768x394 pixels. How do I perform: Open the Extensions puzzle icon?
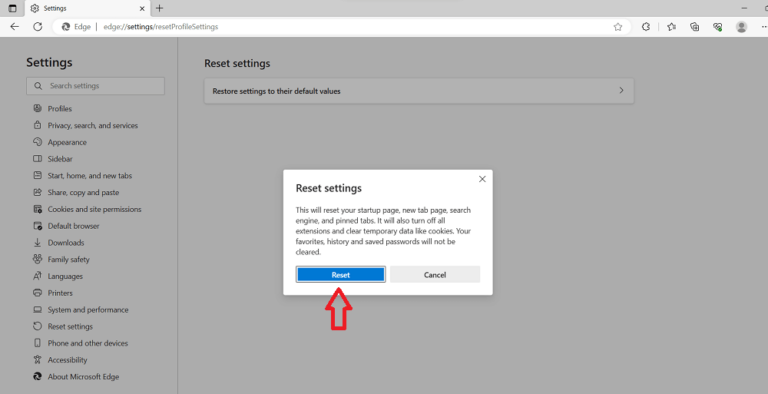tap(646, 27)
